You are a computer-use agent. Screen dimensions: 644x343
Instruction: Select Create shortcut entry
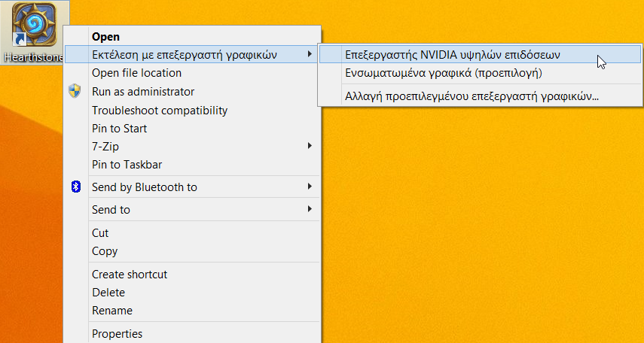(130, 274)
